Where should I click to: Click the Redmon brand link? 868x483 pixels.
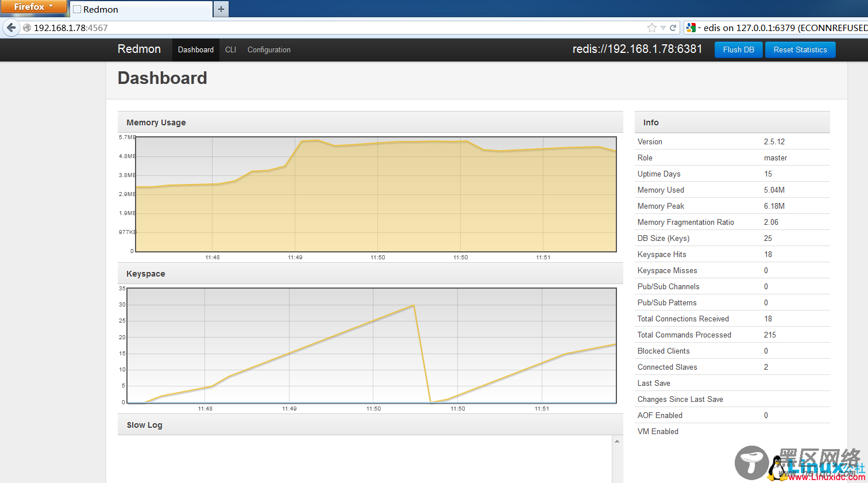coord(139,49)
